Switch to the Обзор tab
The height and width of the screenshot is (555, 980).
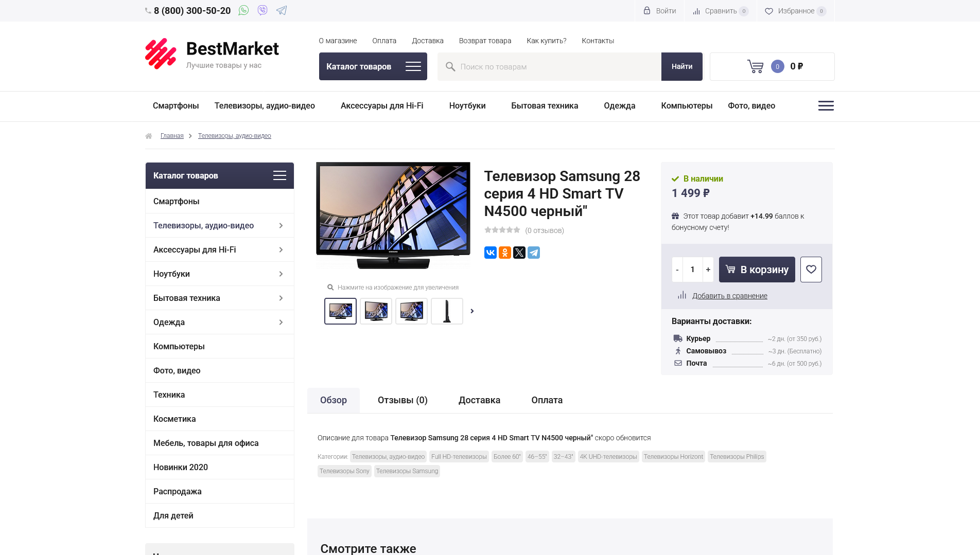334,400
